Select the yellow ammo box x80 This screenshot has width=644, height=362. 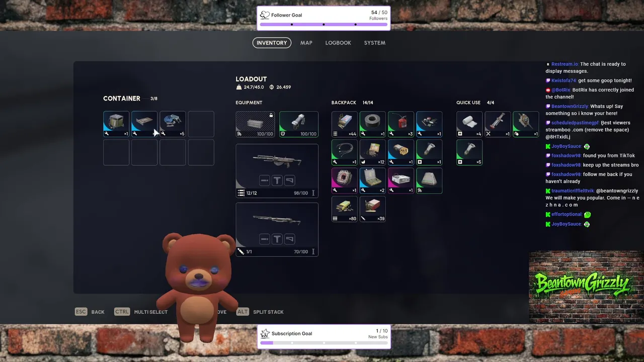coord(345,209)
